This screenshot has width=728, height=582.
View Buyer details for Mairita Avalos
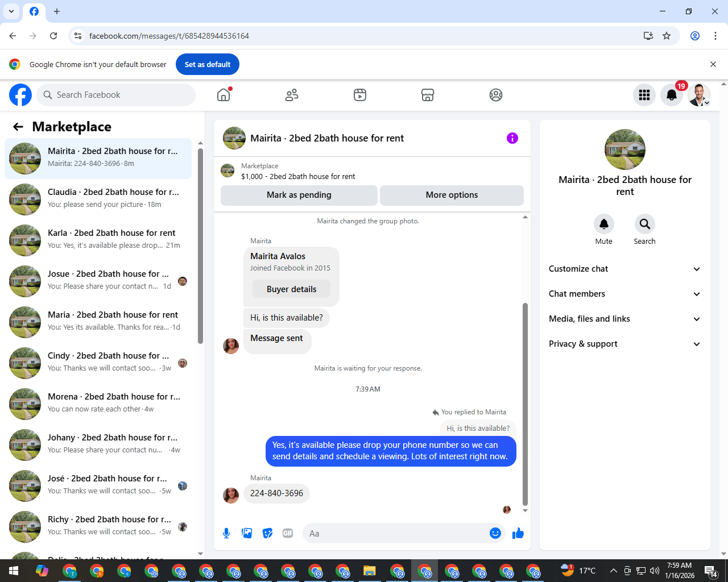[292, 289]
